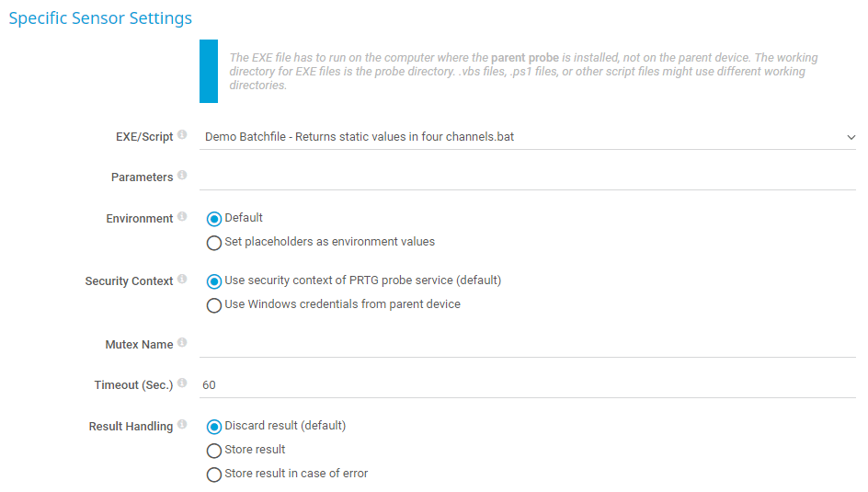Select security context of PRTG probe service
Image resolution: width=868 pixels, height=492 pixels.
[x=214, y=280]
